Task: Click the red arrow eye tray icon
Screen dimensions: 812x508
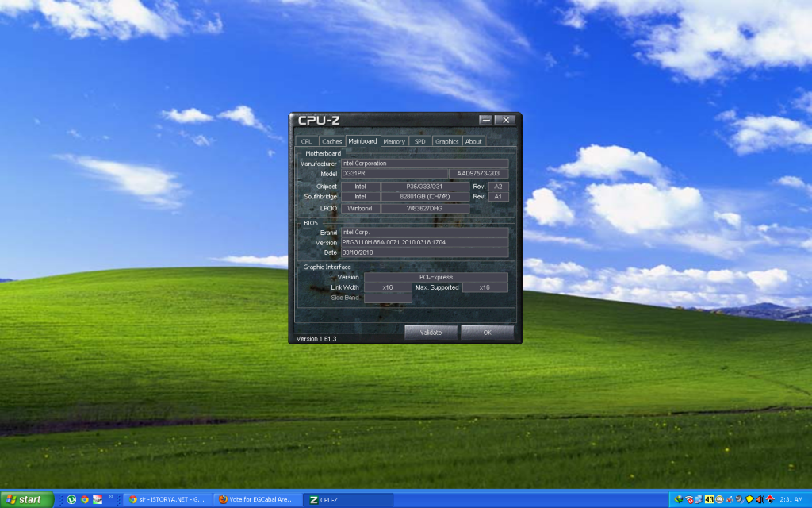Action: pyautogui.click(x=770, y=500)
